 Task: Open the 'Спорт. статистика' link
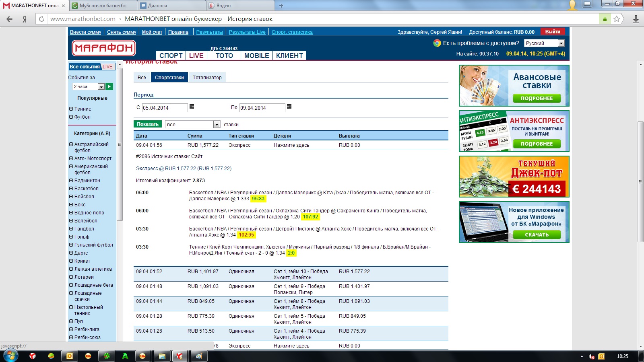point(292,32)
